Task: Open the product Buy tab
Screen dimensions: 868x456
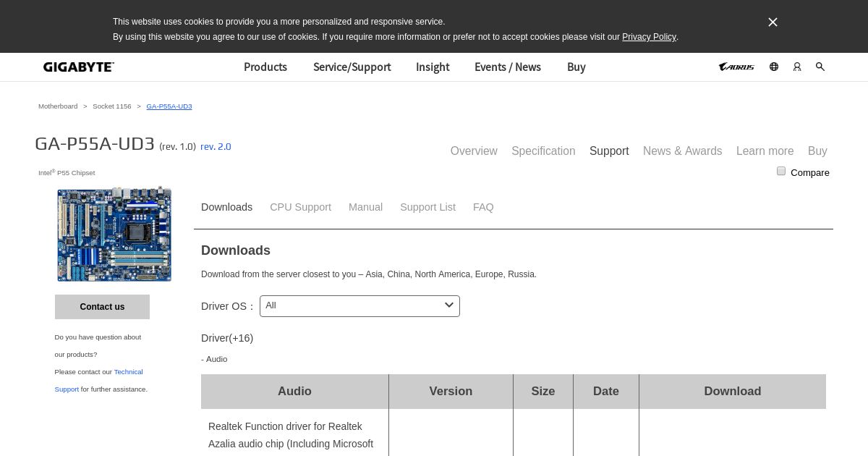Action: pyautogui.click(x=817, y=151)
